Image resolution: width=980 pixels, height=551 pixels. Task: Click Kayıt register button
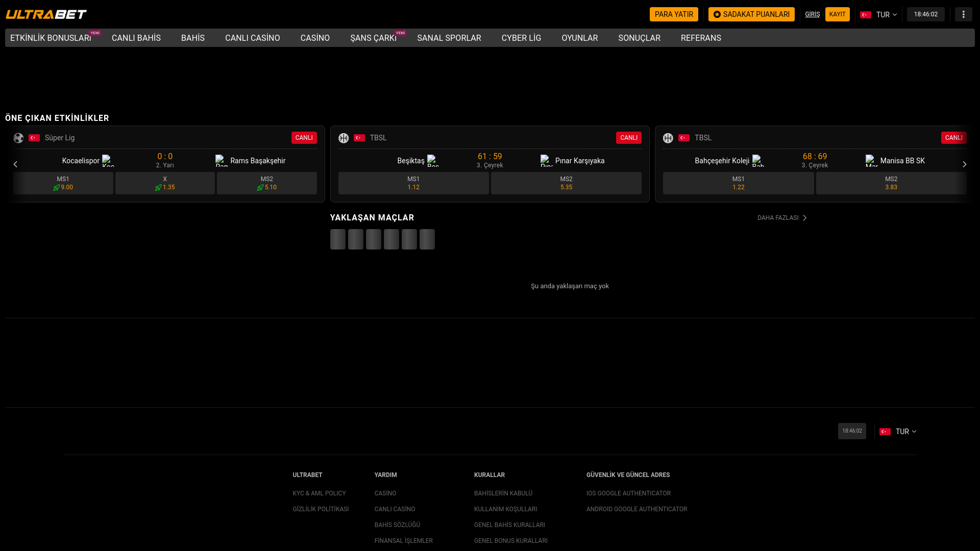838,14
